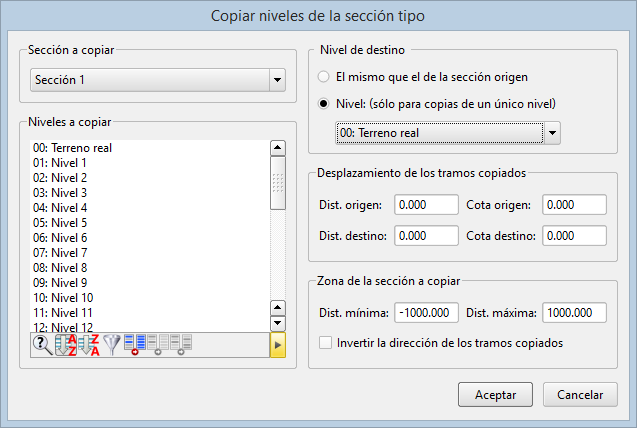Select '11: Nivel 11' in the list
Image resolution: width=637 pixels, height=428 pixels.
[150, 313]
